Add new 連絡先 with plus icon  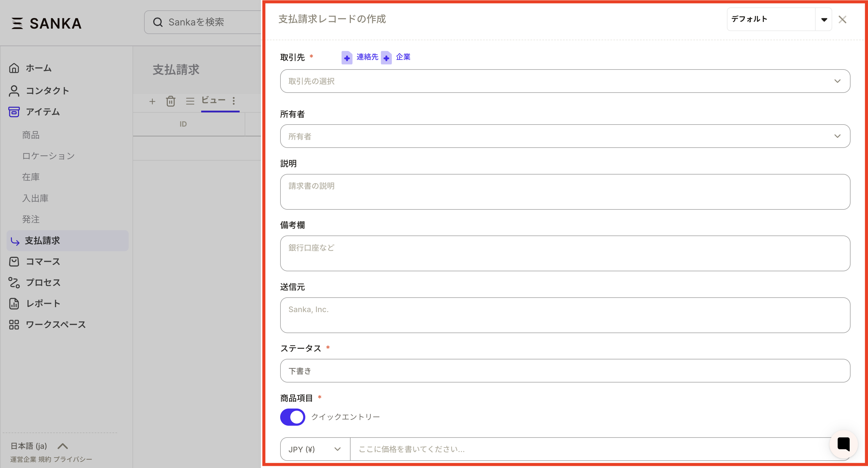347,58
